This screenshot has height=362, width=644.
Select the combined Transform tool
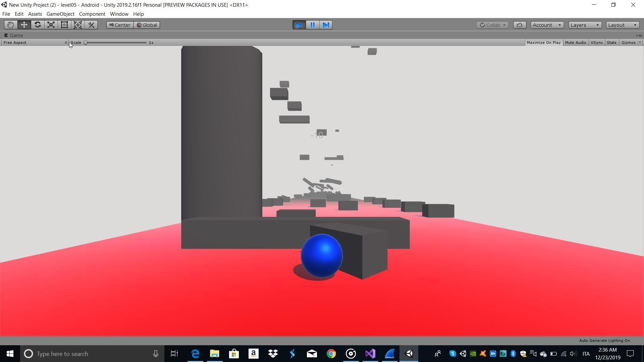click(x=77, y=25)
